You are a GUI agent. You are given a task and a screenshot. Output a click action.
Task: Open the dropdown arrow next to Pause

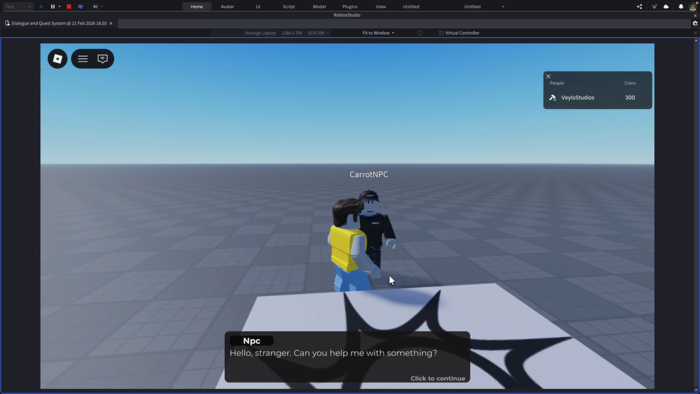pos(59,7)
